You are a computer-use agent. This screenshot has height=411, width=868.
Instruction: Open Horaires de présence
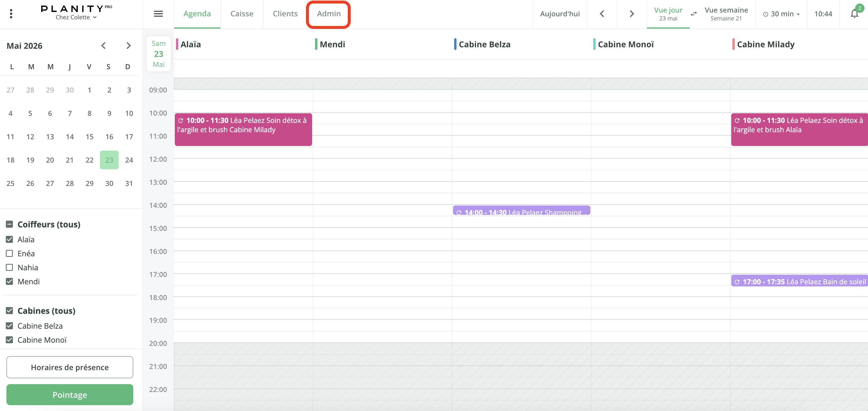70,367
